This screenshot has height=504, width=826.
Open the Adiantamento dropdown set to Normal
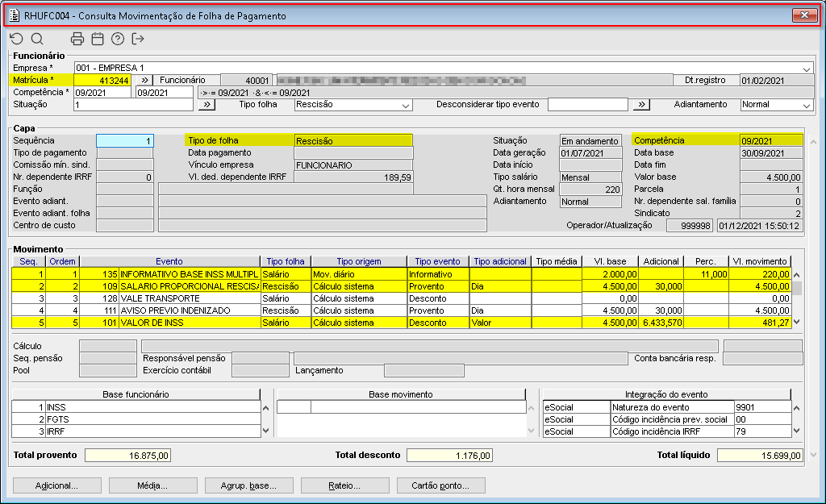[x=806, y=105]
